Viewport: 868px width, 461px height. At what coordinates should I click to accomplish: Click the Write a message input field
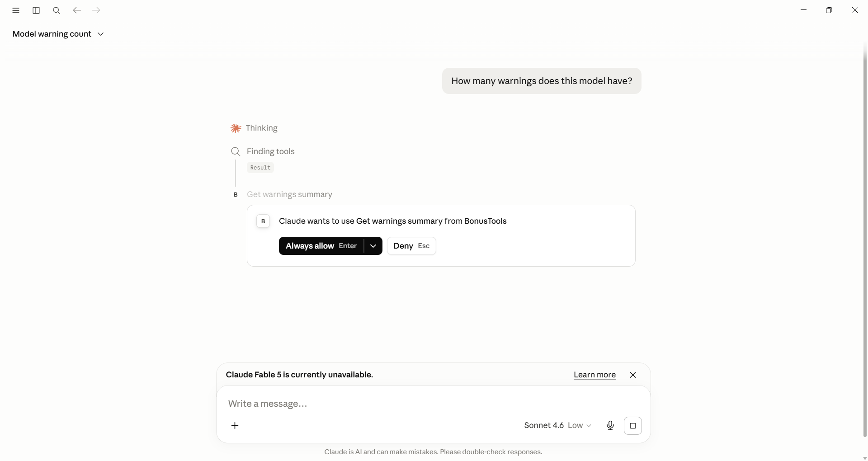tap(433, 404)
